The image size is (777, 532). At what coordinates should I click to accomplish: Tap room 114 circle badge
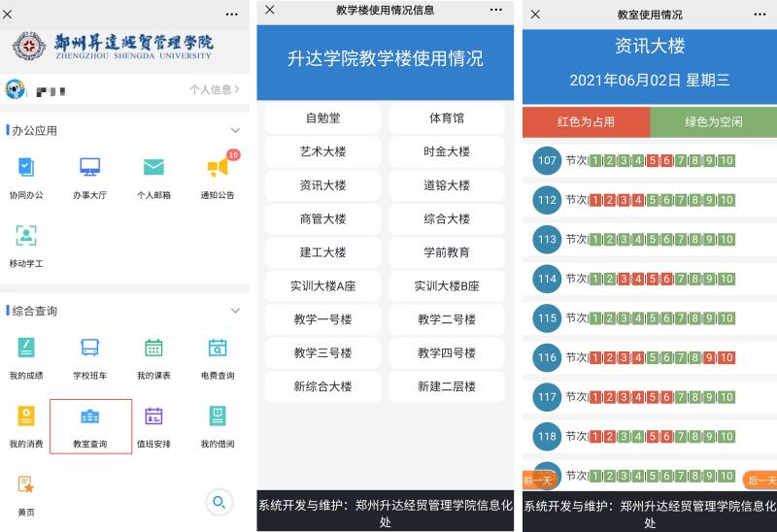pos(547,279)
